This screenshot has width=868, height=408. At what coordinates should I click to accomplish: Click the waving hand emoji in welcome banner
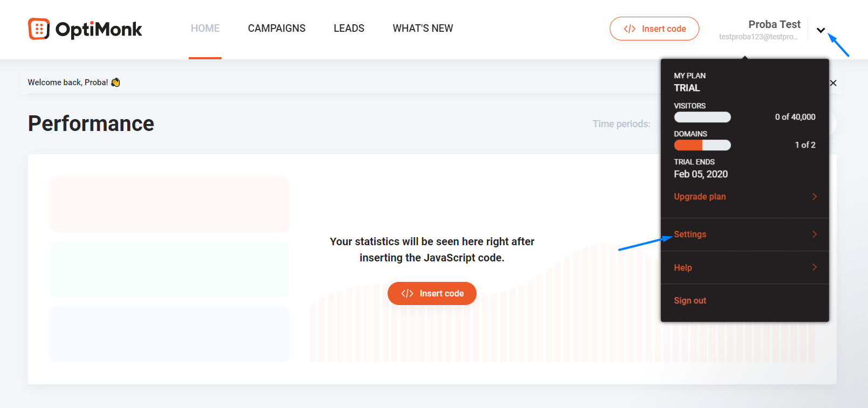click(x=115, y=82)
